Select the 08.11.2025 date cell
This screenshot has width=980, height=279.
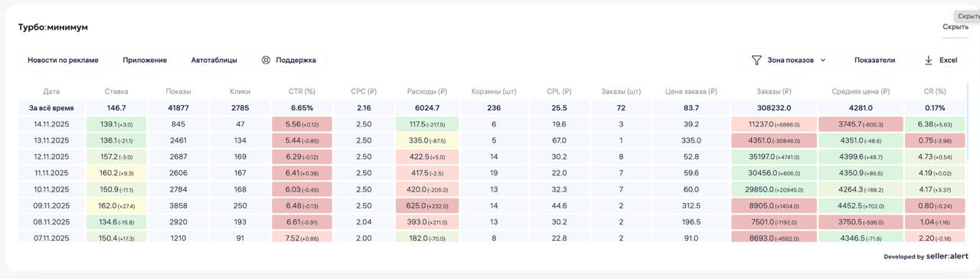pos(51,222)
